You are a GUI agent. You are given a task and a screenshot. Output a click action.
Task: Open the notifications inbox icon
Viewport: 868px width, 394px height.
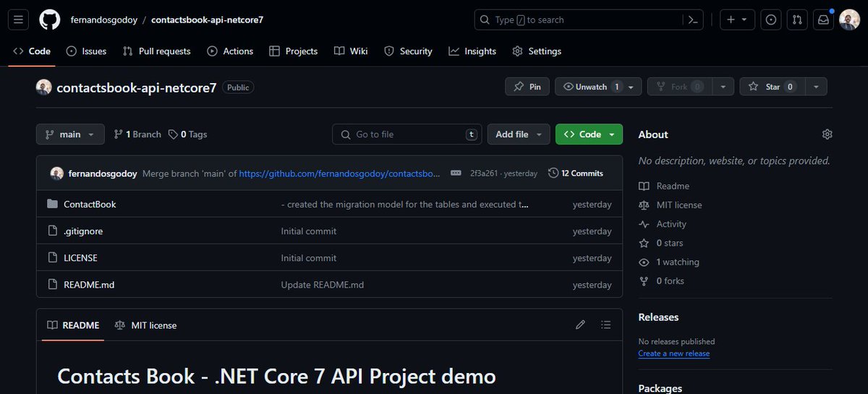823,20
